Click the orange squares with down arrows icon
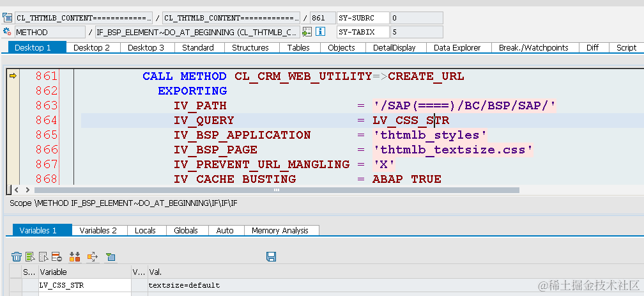644x296 pixels. point(75,257)
